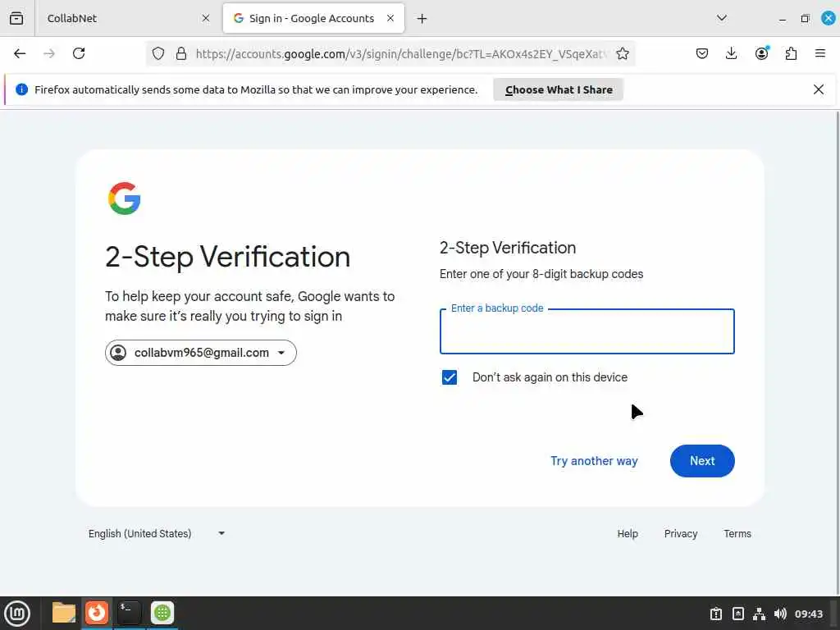840x630 pixels.
Task: Open the Downloads panel icon
Action: tap(731, 53)
